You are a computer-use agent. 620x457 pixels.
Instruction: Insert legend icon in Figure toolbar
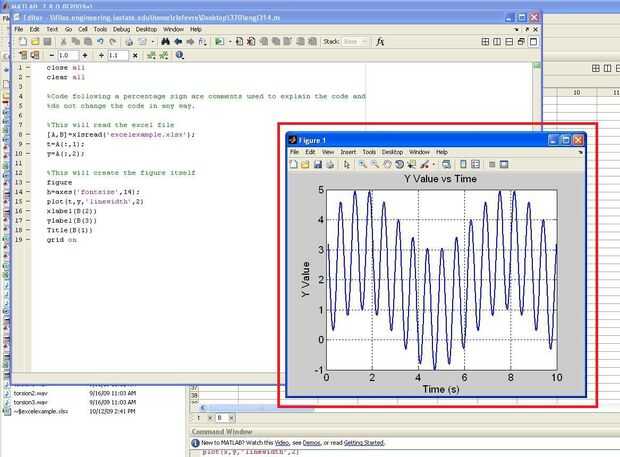[475, 164]
